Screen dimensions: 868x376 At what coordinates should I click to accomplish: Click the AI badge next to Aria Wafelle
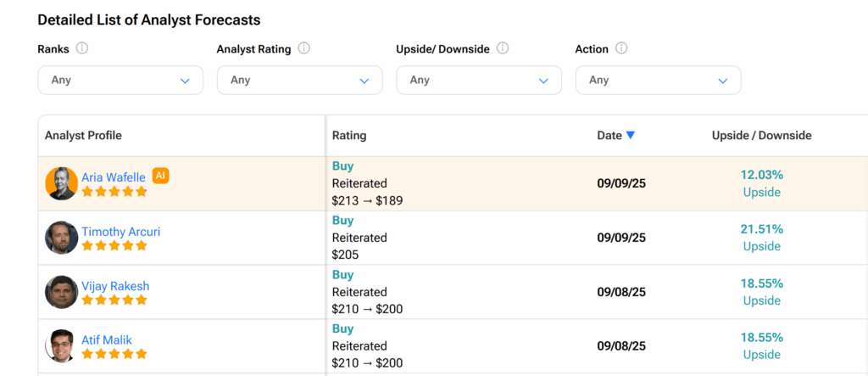(160, 176)
